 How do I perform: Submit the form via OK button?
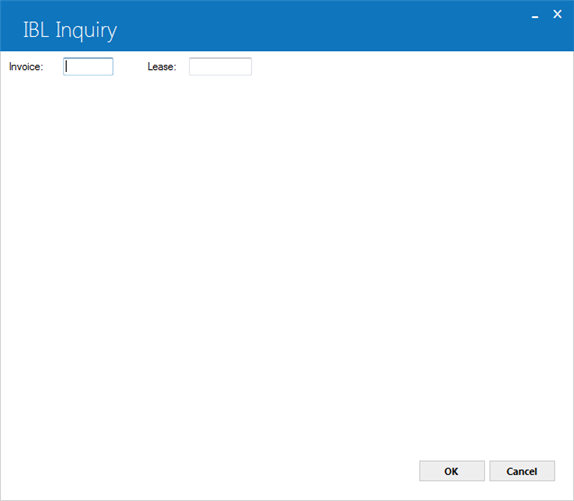point(452,471)
